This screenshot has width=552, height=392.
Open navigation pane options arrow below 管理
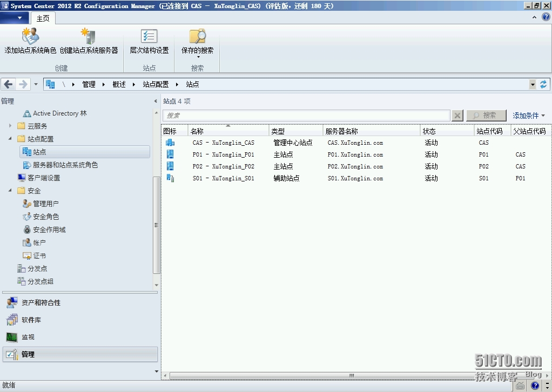(156, 371)
